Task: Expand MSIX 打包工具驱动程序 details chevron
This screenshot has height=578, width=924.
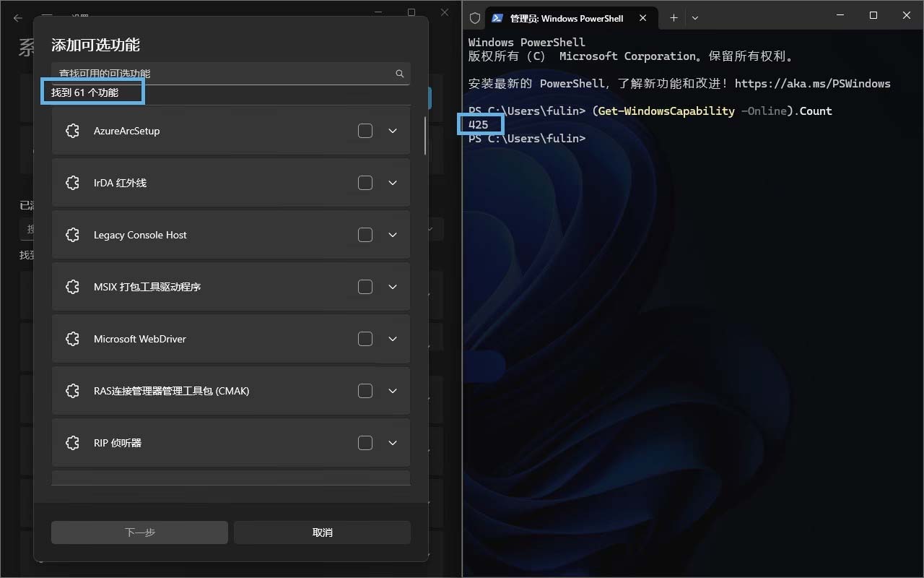Action: pos(393,287)
